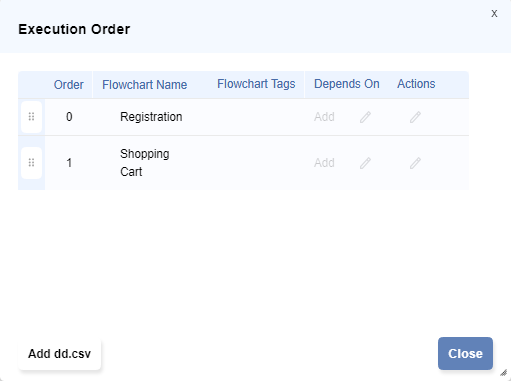This screenshot has width=511, height=381.
Task: Click the resize grip in the dialog corner
Action: click(504, 372)
